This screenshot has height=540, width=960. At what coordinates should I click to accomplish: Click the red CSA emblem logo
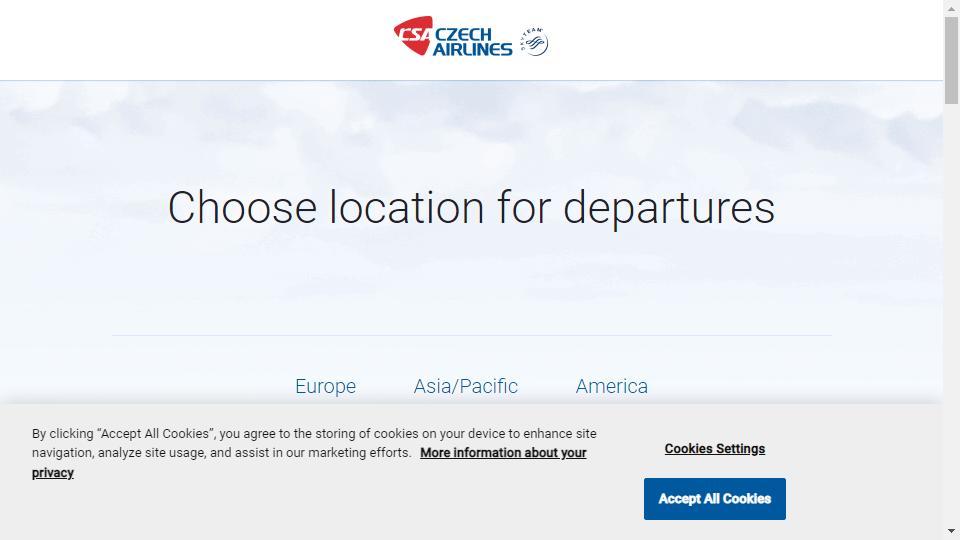click(413, 36)
